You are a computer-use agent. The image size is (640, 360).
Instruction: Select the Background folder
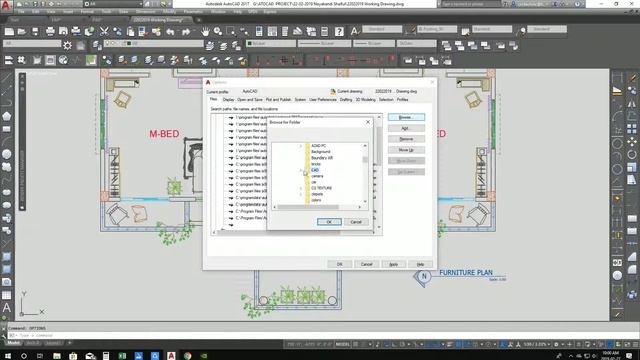click(x=320, y=152)
